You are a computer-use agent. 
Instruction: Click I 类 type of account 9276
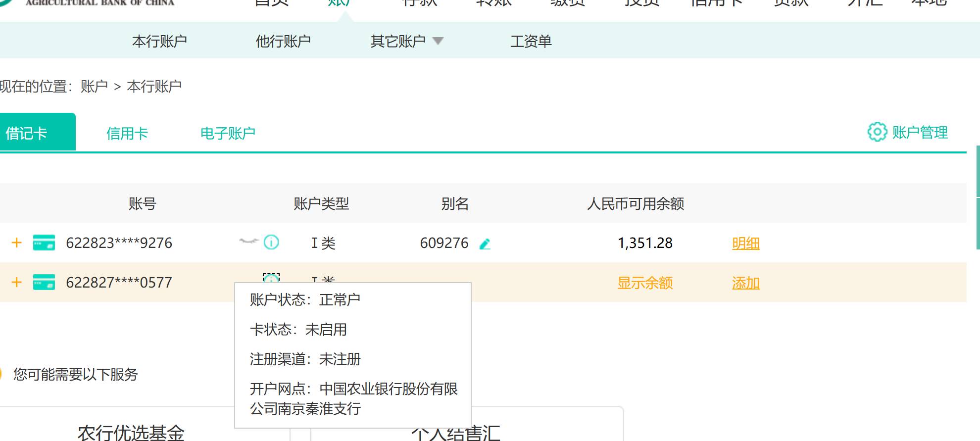click(323, 243)
